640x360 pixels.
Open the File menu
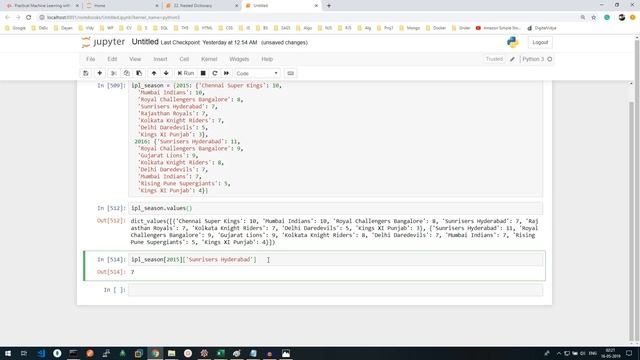click(x=91, y=59)
